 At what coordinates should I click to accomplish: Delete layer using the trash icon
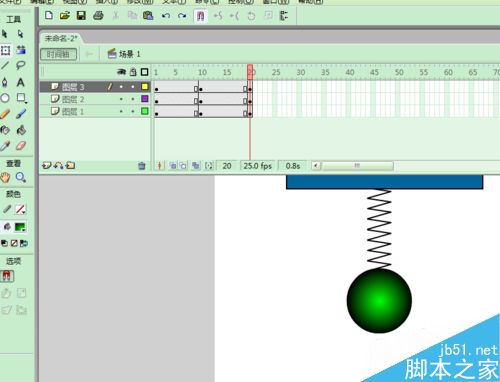pyautogui.click(x=142, y=166)
